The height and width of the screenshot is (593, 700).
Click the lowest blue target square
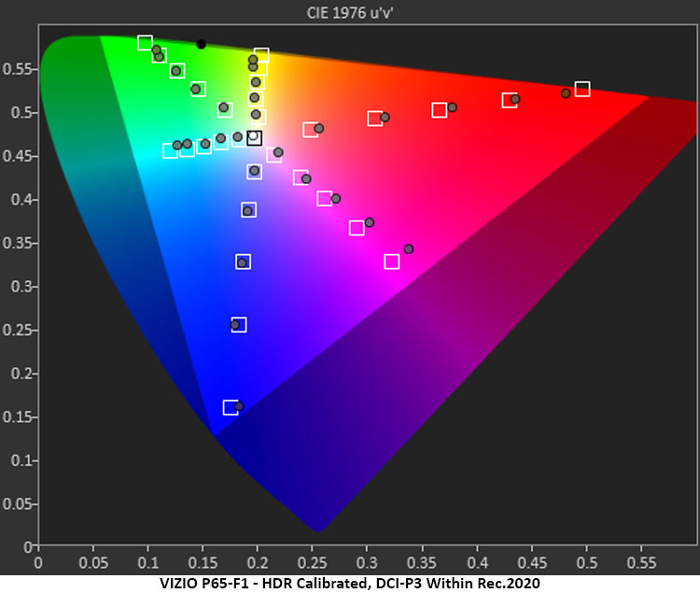point(231,407)
